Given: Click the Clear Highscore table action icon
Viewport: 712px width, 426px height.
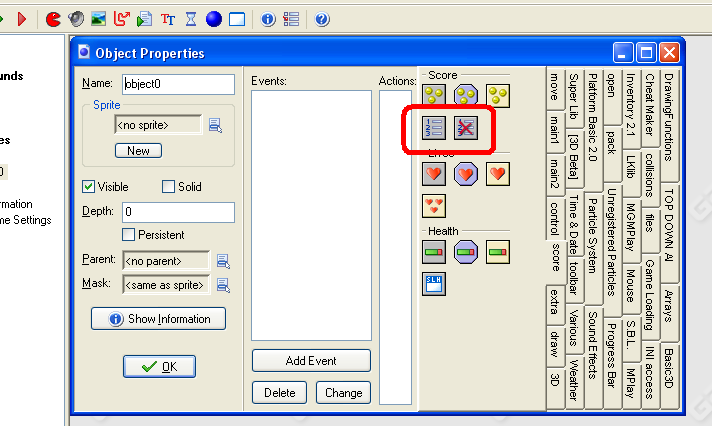Looking at the screenshot, I should coord(466,127).
